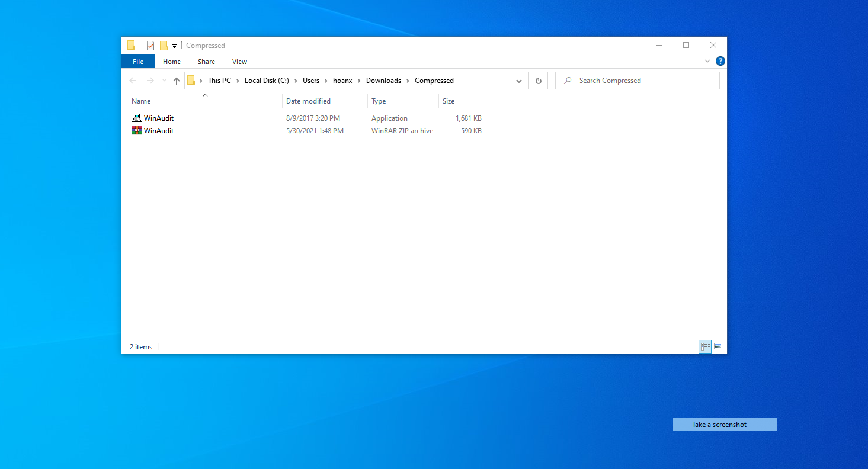Click Compressed in the breadcrumb path
Screen dimensions: 868x469
coord(434,81)
